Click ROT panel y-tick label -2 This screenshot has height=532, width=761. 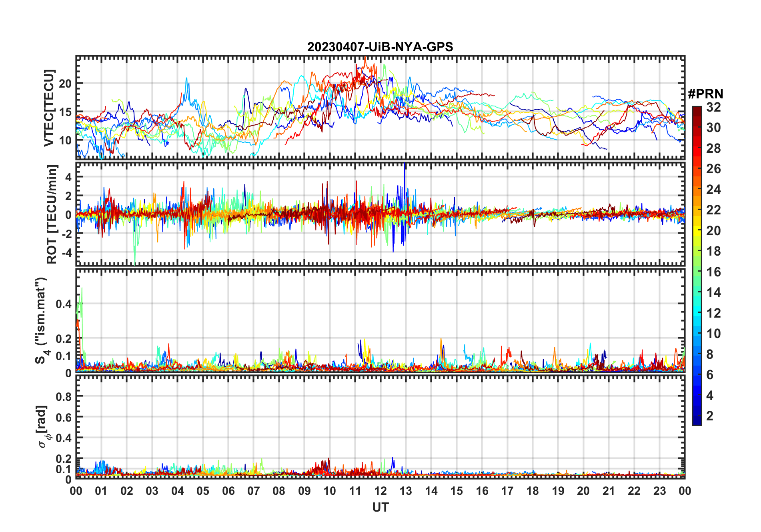point(66,234)
